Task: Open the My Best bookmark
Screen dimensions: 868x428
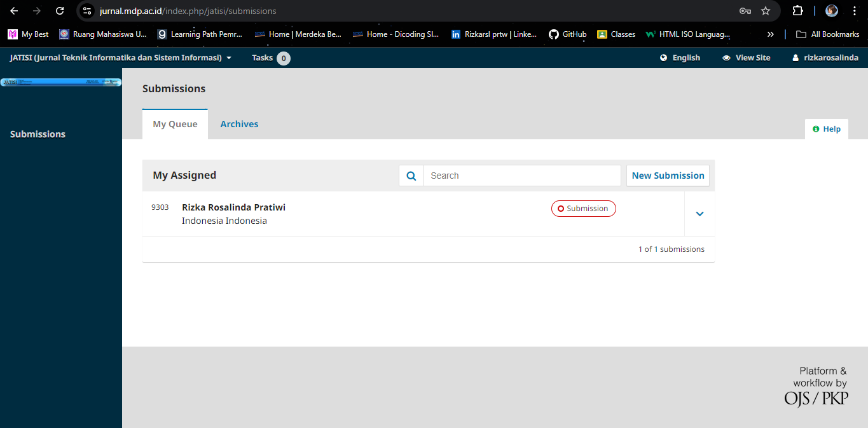Action: point(29,34)
